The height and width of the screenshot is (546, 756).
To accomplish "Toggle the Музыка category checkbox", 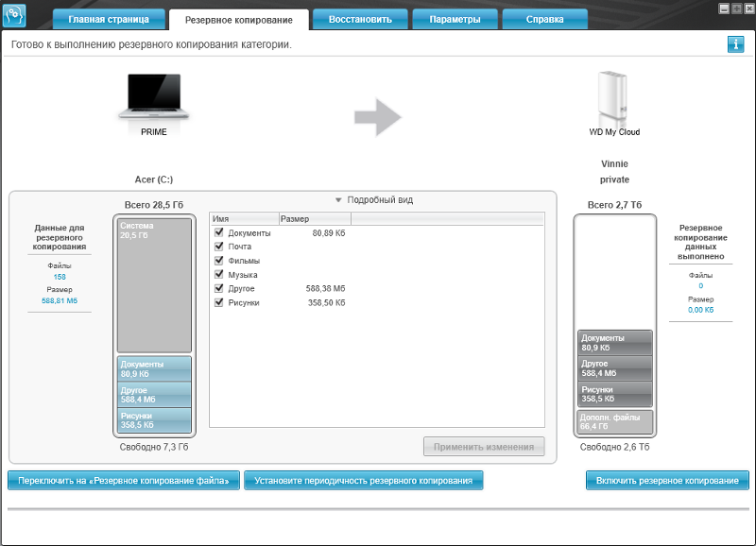I will pos(219,274).
